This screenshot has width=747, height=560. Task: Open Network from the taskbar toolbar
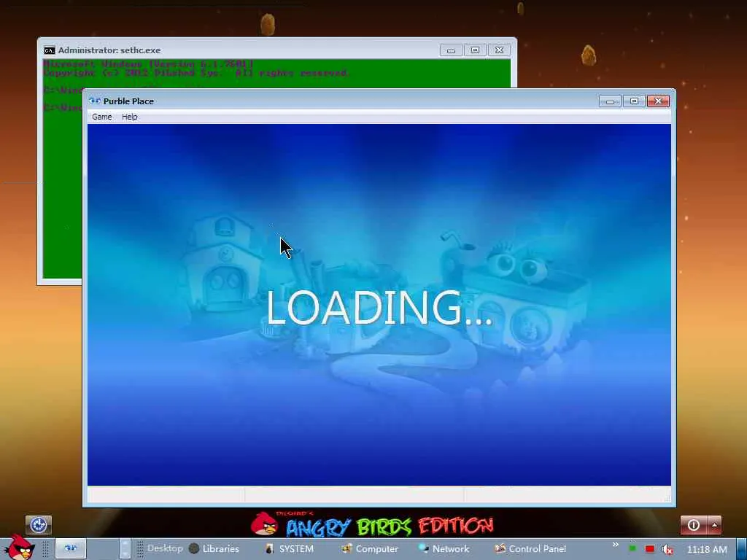(444, 548)
